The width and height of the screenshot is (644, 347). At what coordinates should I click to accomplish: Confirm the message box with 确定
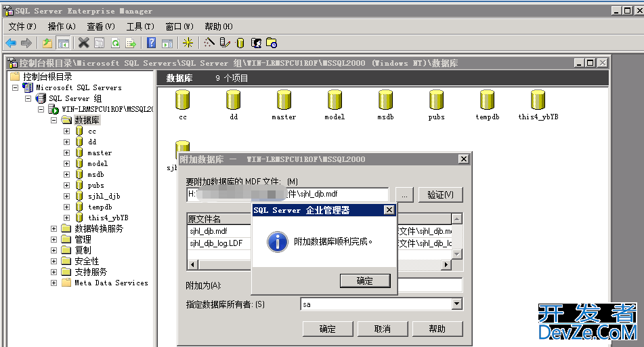point(365,281)
